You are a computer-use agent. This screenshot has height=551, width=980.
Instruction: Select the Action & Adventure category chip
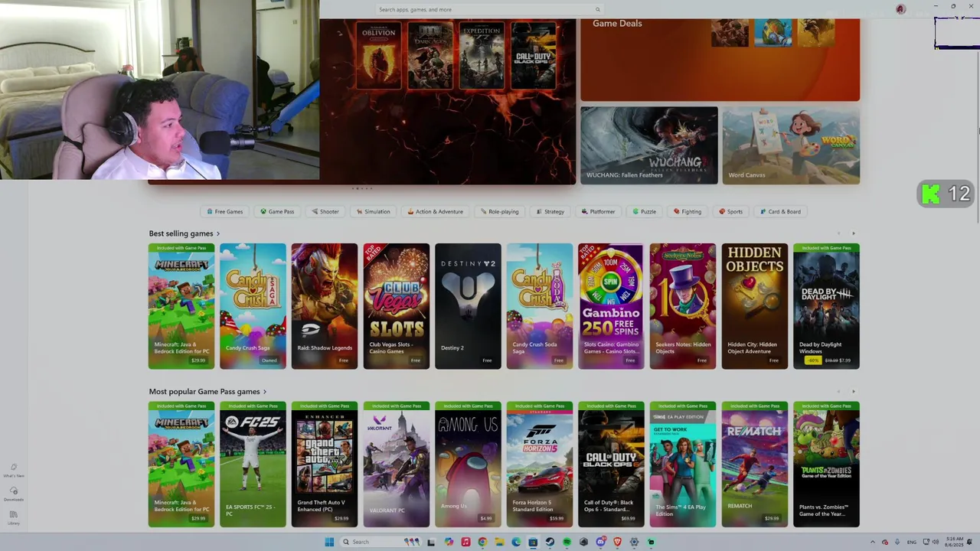coord(435,211)
